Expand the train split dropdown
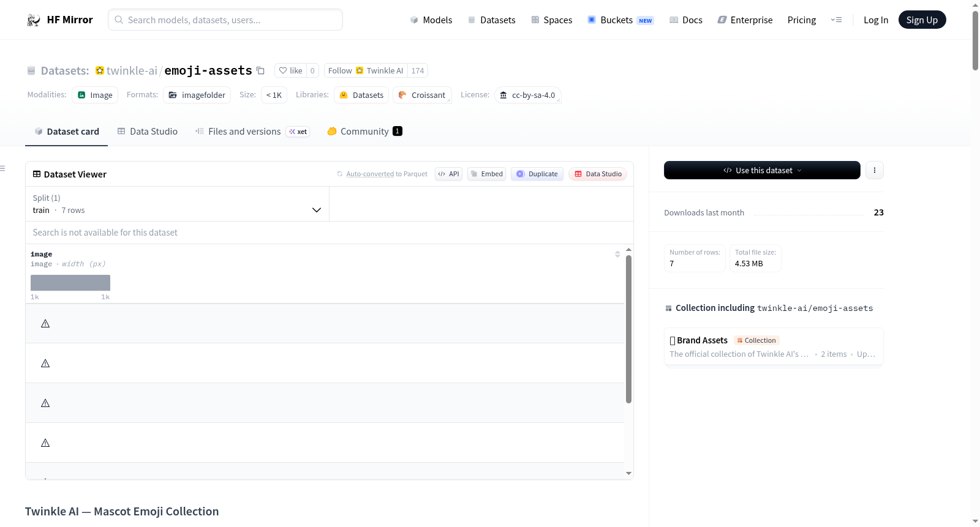This screenshot has width=980, height=527. [177, 204]
